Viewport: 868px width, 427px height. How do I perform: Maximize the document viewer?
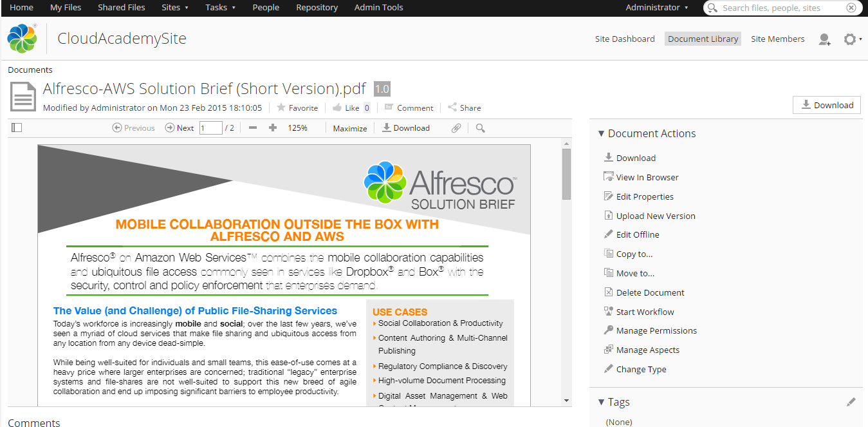coord(350,128)
